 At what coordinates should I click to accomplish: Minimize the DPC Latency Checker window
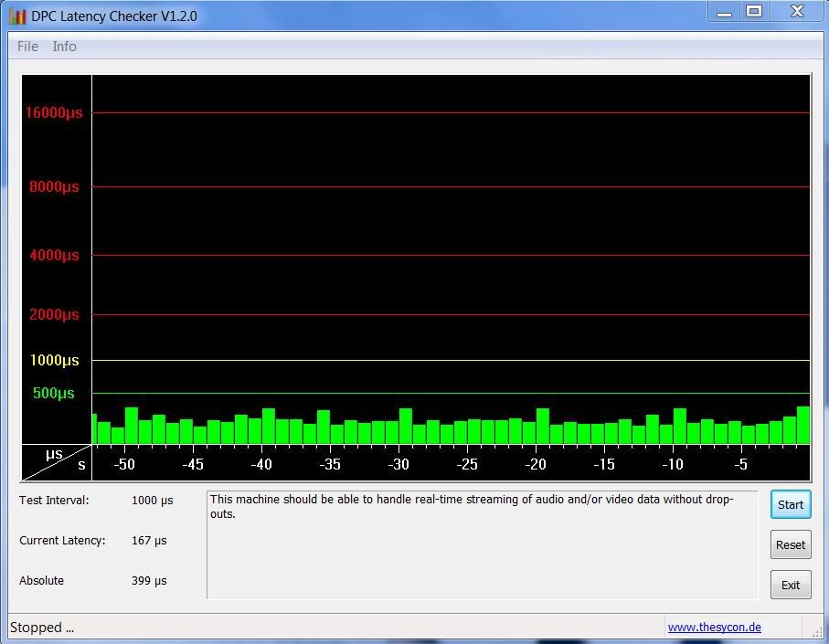click(724, 12)
